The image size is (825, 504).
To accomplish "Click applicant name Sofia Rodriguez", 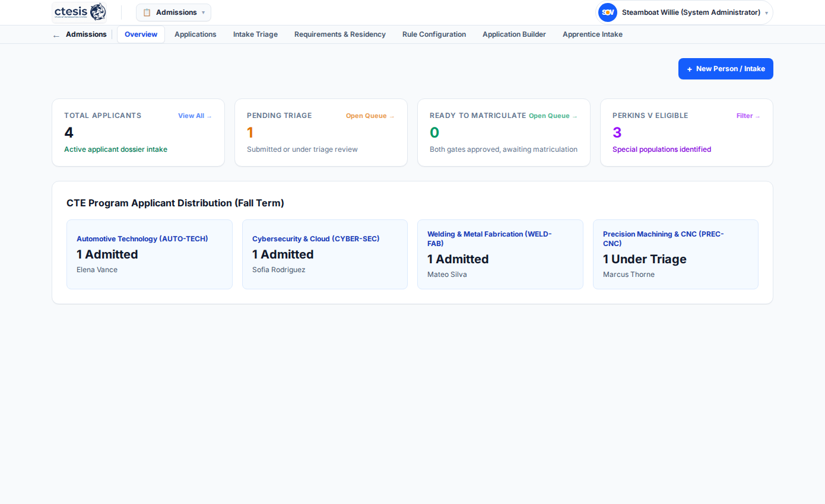I will click(x=279, y=270).
